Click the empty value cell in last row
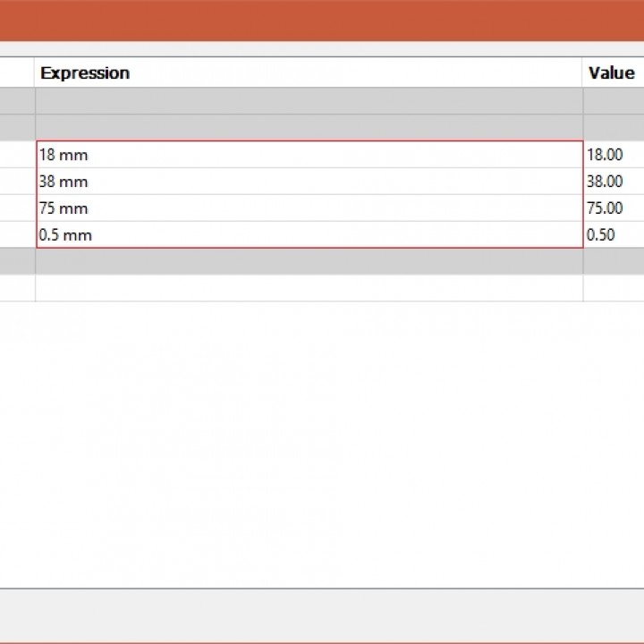 point(614,288)
